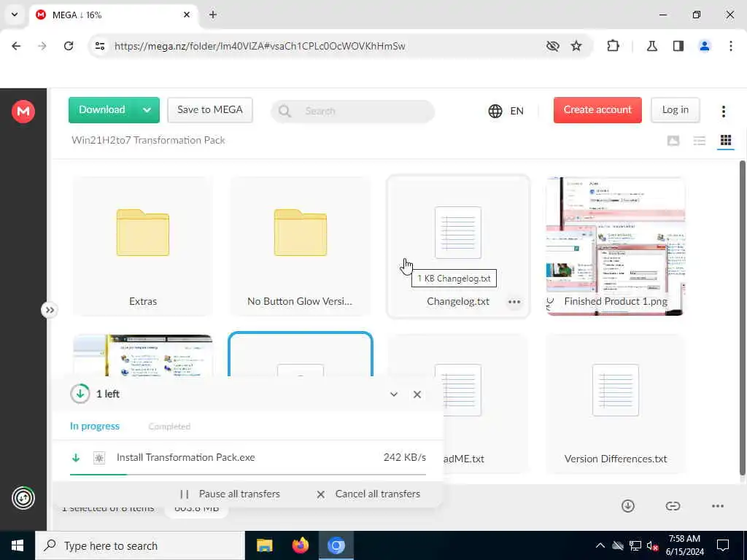Image resolution: width=747 pixels, height=560 pixels.
Task: Select the grid view icon
Action: click(x=726, y=141)
